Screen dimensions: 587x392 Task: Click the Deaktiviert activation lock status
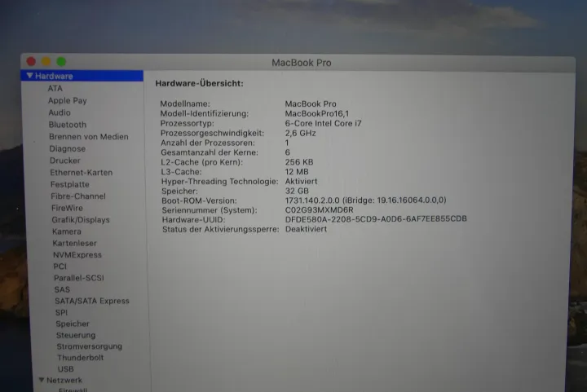307,229
